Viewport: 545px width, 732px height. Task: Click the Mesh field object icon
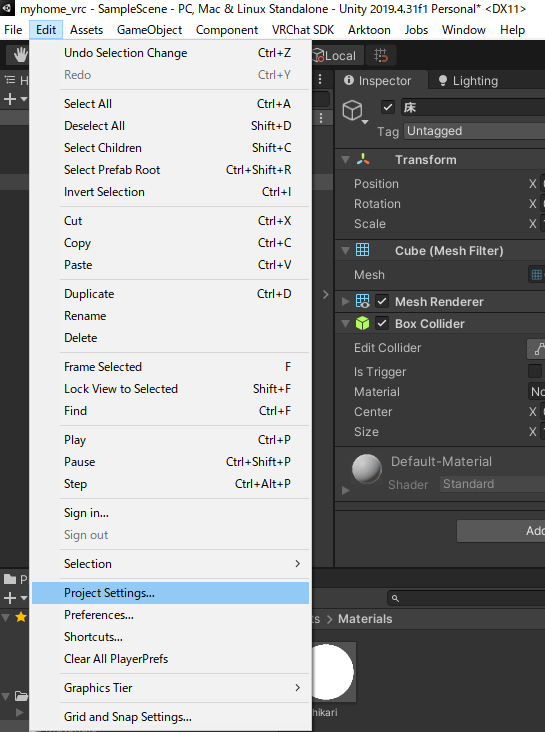[537, 274]
